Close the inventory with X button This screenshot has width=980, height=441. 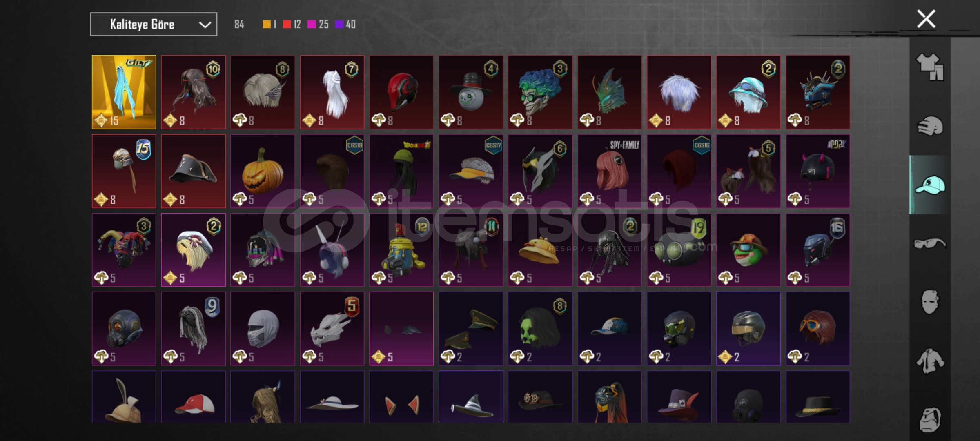click(x=926, y=19)
